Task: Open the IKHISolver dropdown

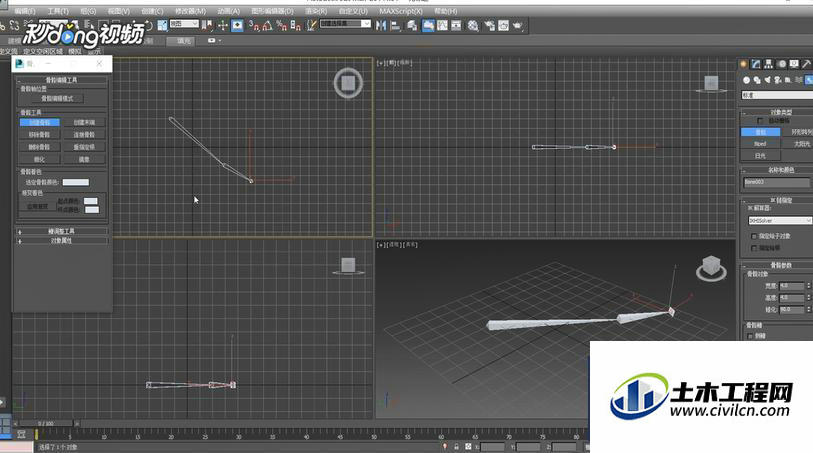Action: tap(780, 220)
